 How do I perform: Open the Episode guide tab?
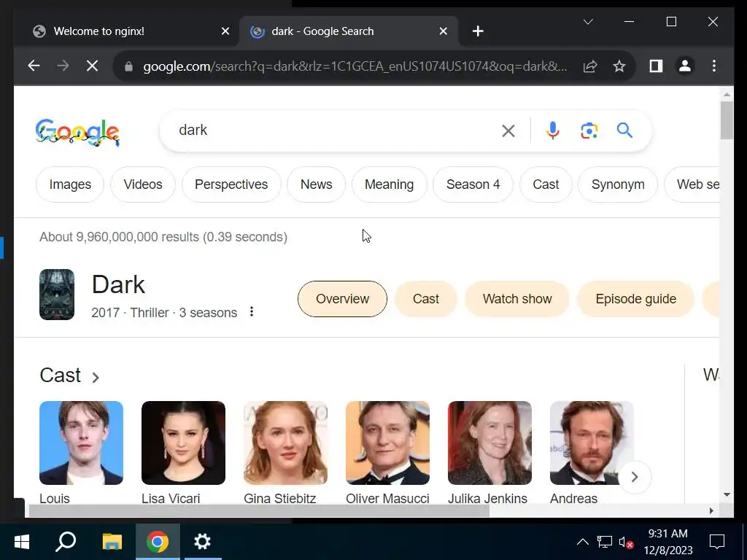click(636, 299)
